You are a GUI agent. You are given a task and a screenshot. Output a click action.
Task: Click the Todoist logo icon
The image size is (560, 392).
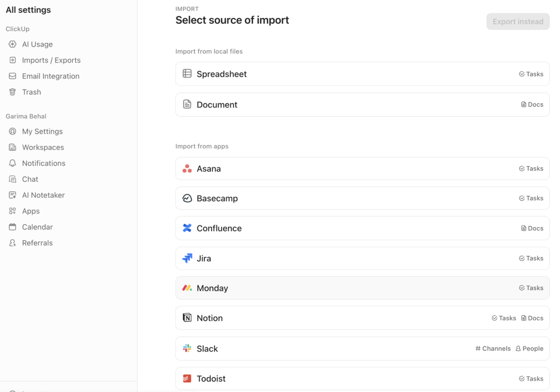point(187,378)
